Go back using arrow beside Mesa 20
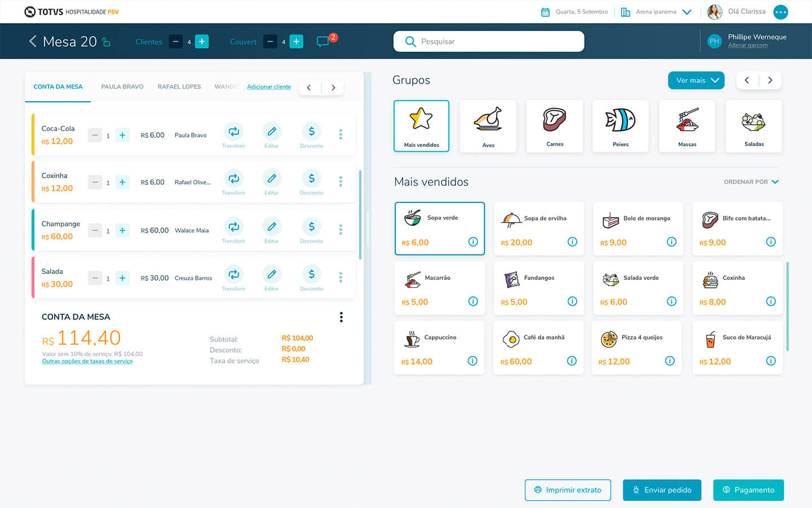 [x=33, y=41]
